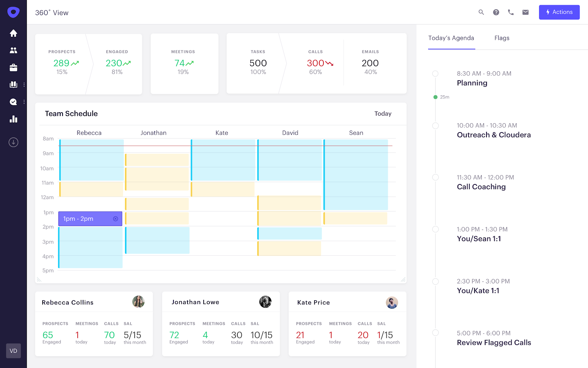
Task: Open the help question mark icon
Action: click(496, 12)
